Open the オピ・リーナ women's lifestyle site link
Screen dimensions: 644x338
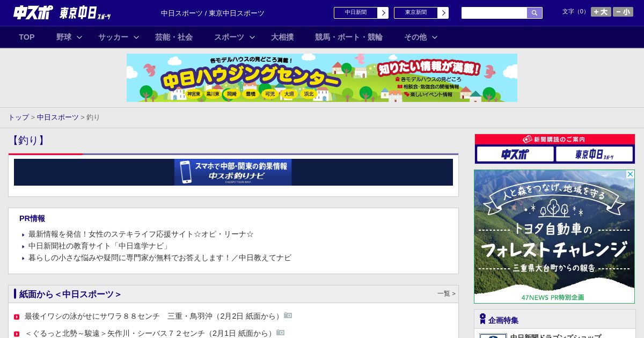[141, 234]
